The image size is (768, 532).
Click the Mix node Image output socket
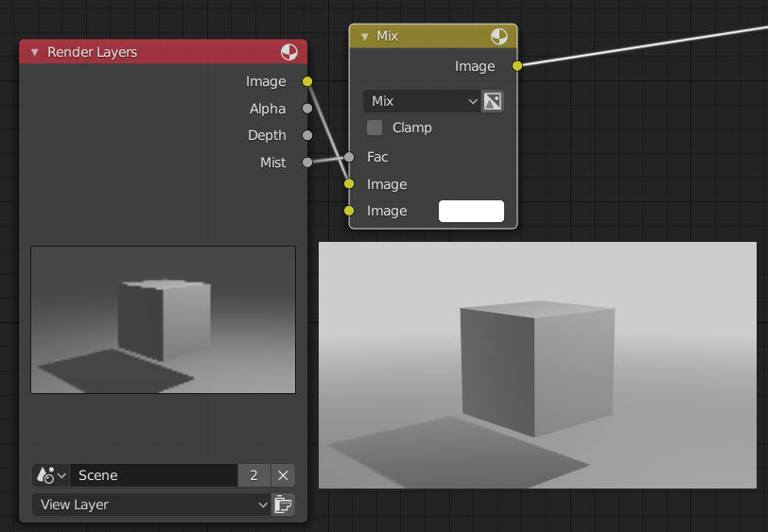pos(517,65)
